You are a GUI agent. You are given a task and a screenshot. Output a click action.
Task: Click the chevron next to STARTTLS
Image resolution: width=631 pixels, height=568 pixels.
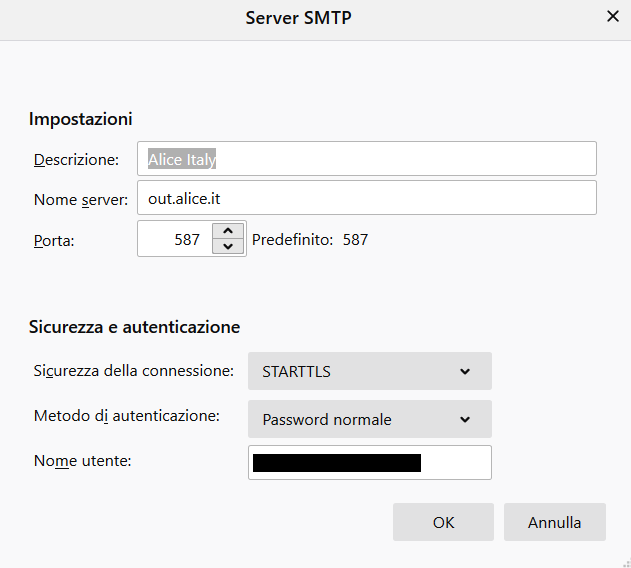465,372
